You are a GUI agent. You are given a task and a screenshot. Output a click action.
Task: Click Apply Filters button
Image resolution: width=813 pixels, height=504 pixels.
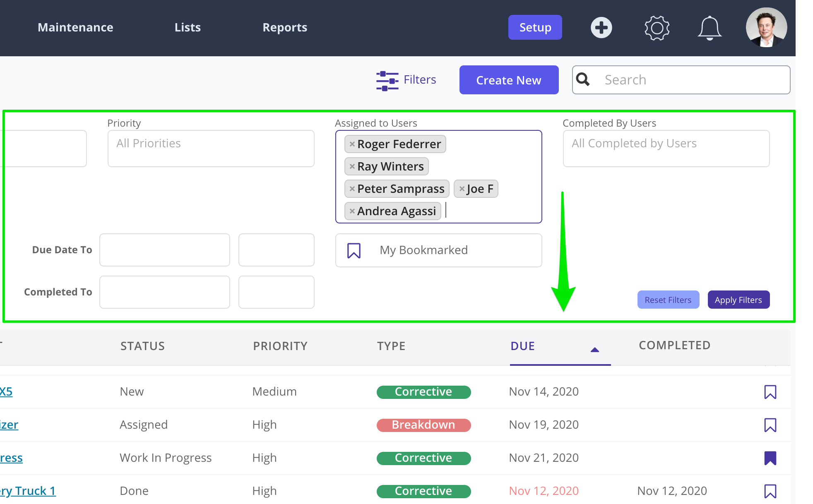click(738, 300)
